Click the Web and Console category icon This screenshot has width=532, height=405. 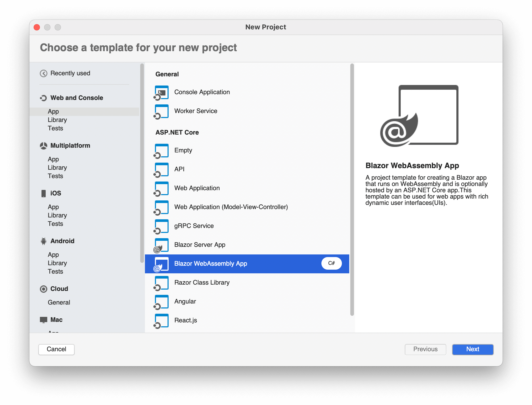(43, 98)
